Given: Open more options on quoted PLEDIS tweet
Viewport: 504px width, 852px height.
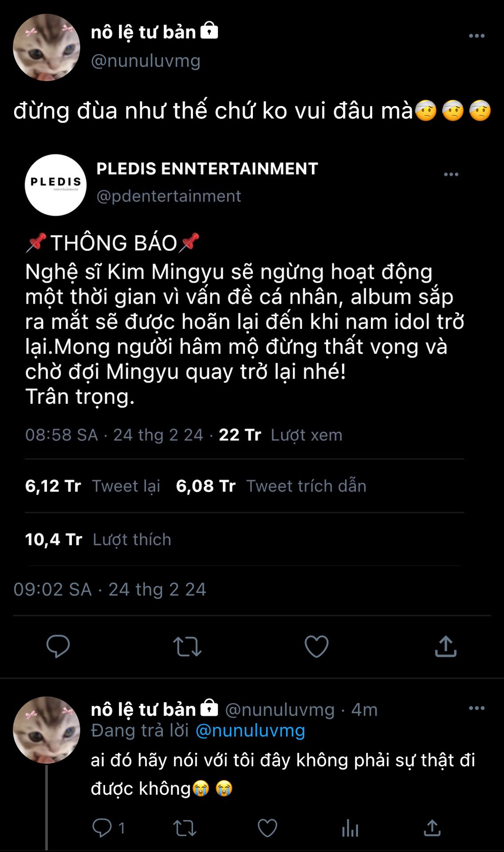Looking at the screenshot, I should pos(451,174).
